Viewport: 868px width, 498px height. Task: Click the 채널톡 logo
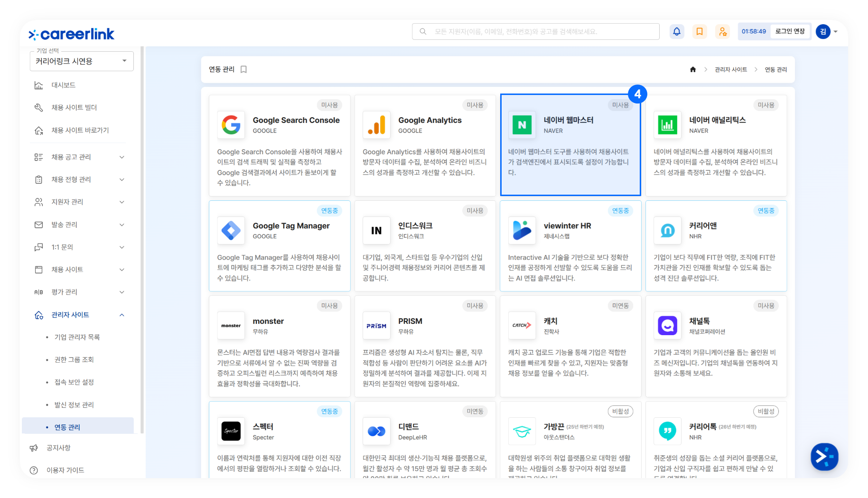pyautogui.click(x=667, y=326)
